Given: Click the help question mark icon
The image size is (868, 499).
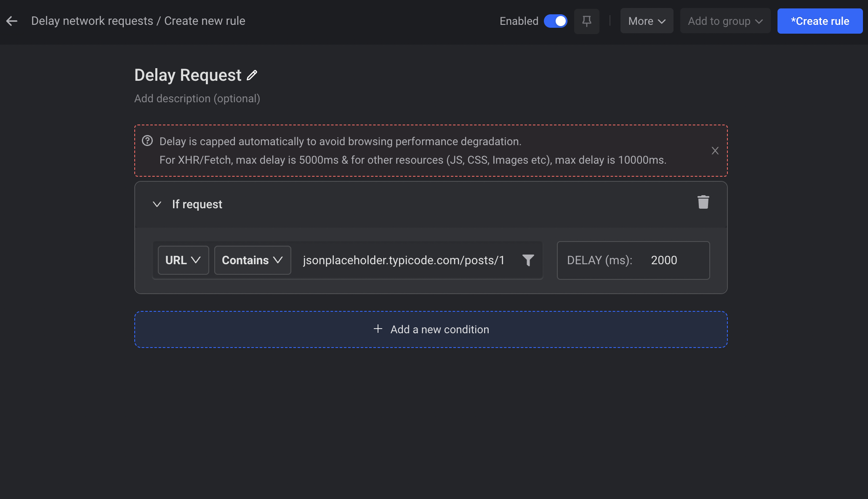Looking at the screenshot, I should coord(147,141).
